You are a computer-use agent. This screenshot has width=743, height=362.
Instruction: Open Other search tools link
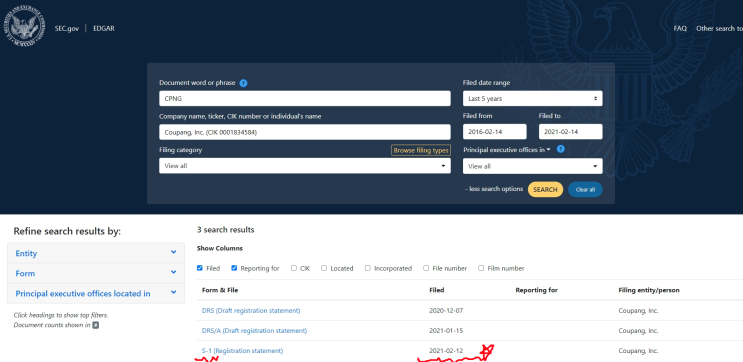coord(719,28)
